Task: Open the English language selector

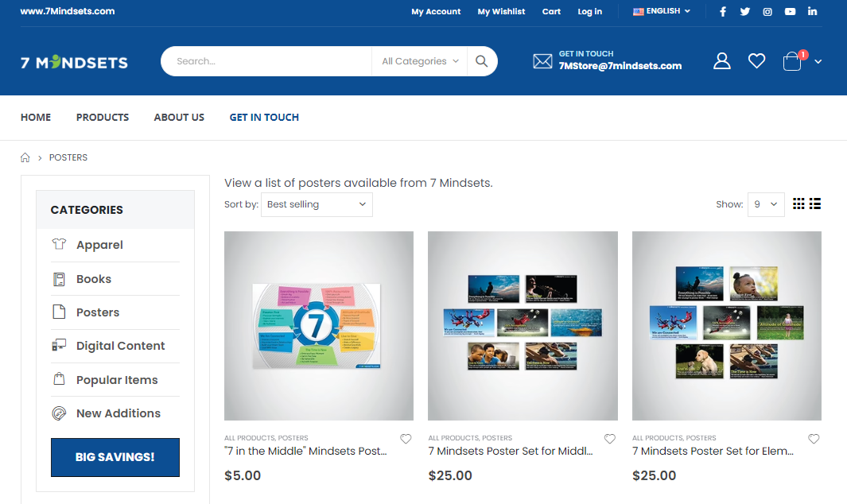Action: (662, 11)
